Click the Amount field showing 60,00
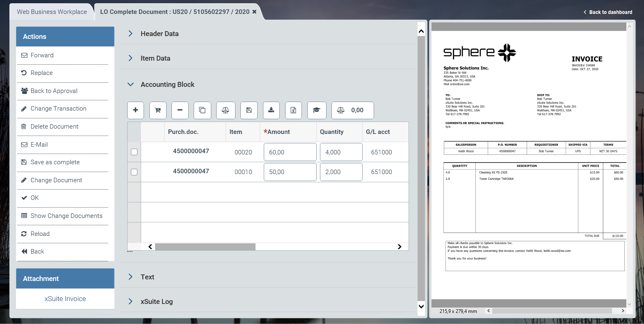Image resolution: width=644 pixels, height=324 pixels. coord(290,152)
